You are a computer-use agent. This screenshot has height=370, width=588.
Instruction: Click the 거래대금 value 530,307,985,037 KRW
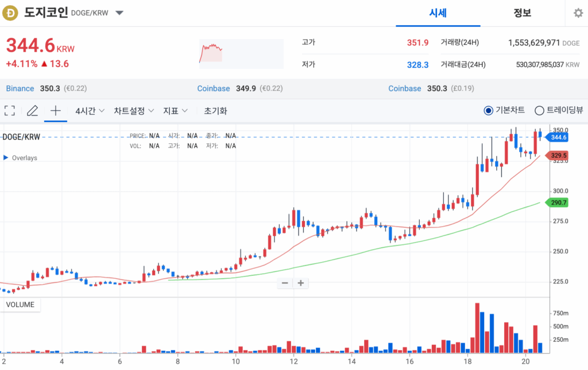click(548, 65)
